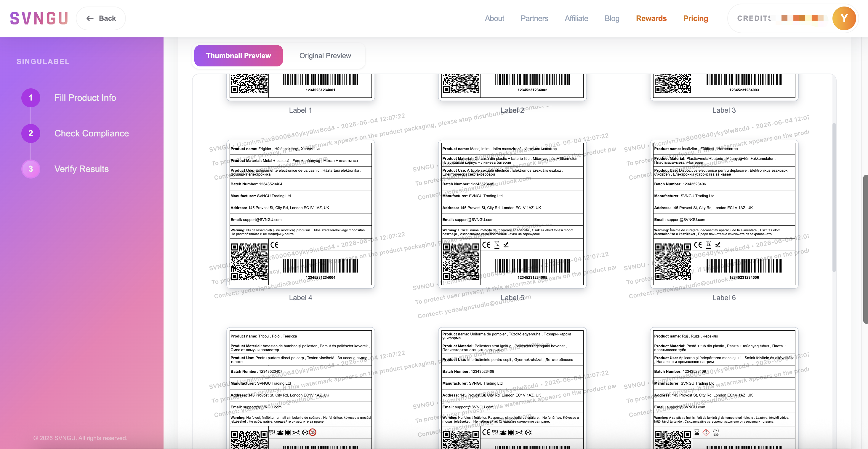Open the Pricing page
Screen dimensions: 868x449
click(x=696, y=18)
